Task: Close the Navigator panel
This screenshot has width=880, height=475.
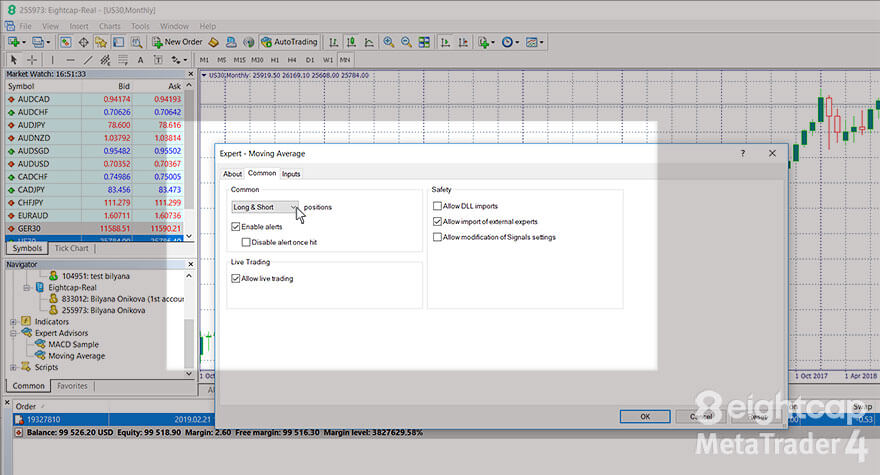Action: [190, 264]
